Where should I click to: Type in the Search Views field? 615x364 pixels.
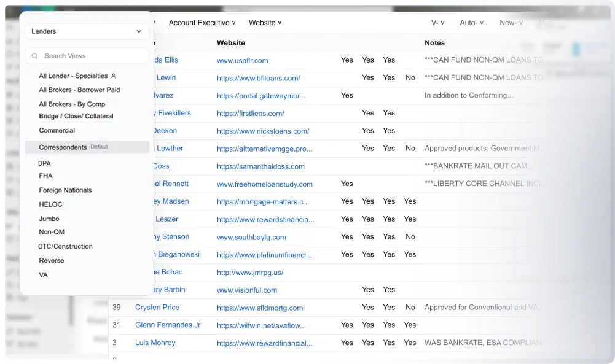pos(92,56)
